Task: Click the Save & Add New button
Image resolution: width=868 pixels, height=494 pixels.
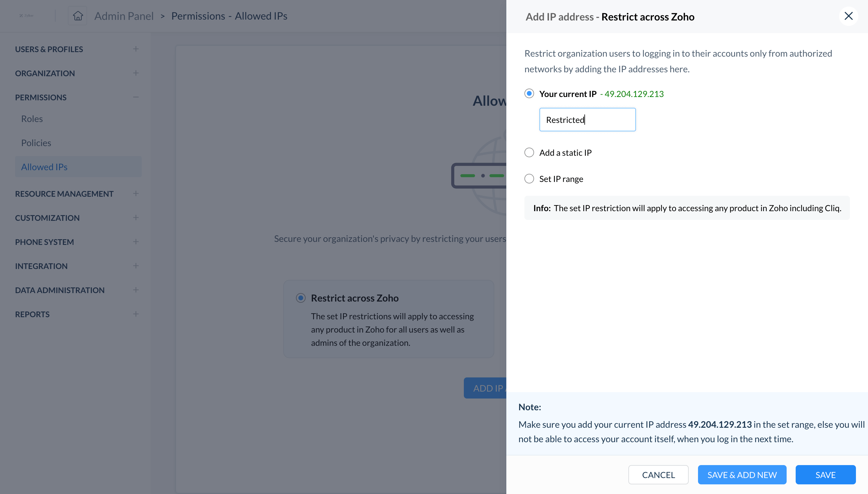Action: pyautogui.click(x=742, y=475)
